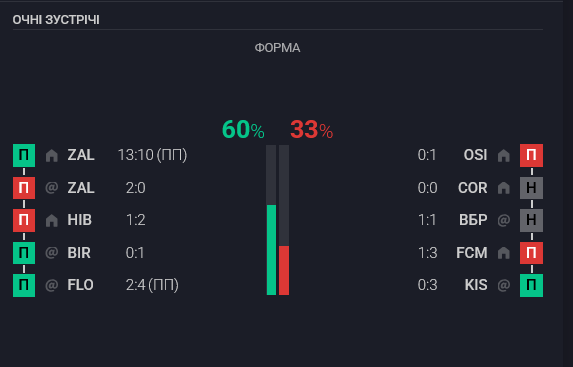Viewport: 573px width, 367px height.
Task: Click red loss badge beside ZAL 2:0
Action: coord(24,188)
